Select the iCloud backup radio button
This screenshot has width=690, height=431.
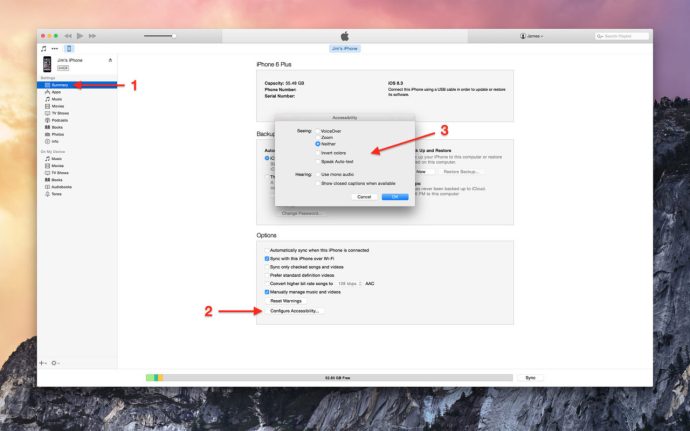pyautogui.click(x=267, y=158)
